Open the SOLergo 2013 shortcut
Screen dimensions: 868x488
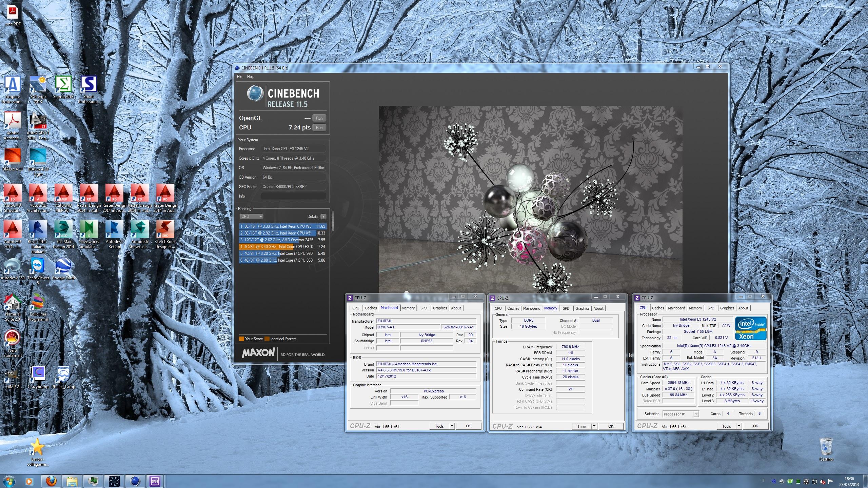[38, 89]
